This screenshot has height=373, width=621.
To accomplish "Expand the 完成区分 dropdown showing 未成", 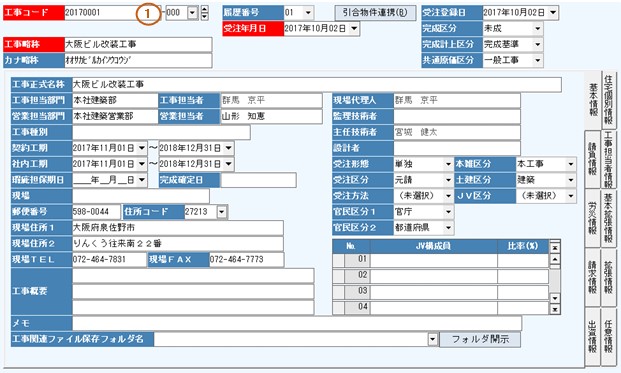I will pyautogui.click(x=537, y=29).
